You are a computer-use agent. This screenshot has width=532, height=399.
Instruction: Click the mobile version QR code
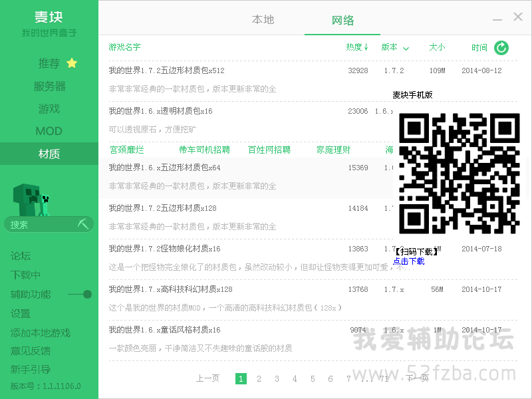[460, 174]
